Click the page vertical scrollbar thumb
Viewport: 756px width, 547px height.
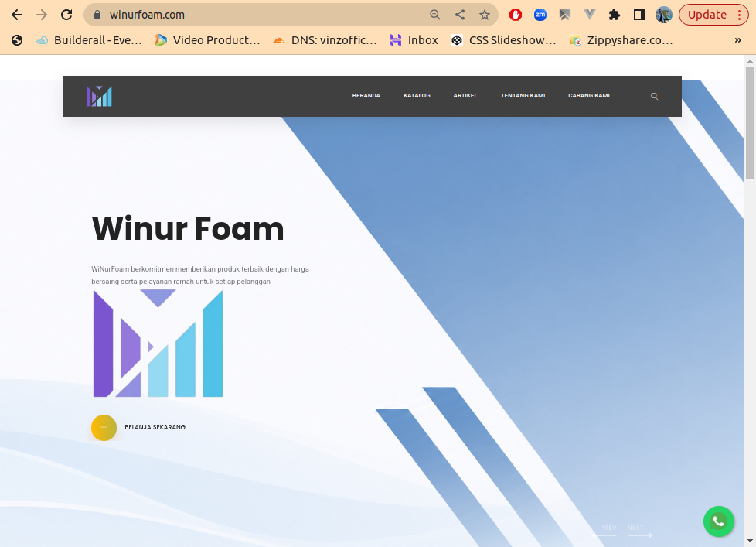(x=750, y=122)
